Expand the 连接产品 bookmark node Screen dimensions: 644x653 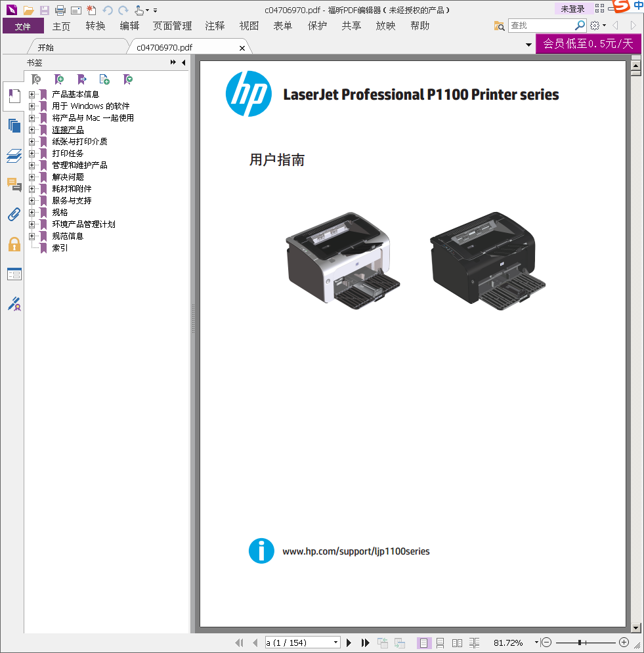(32, 130)
